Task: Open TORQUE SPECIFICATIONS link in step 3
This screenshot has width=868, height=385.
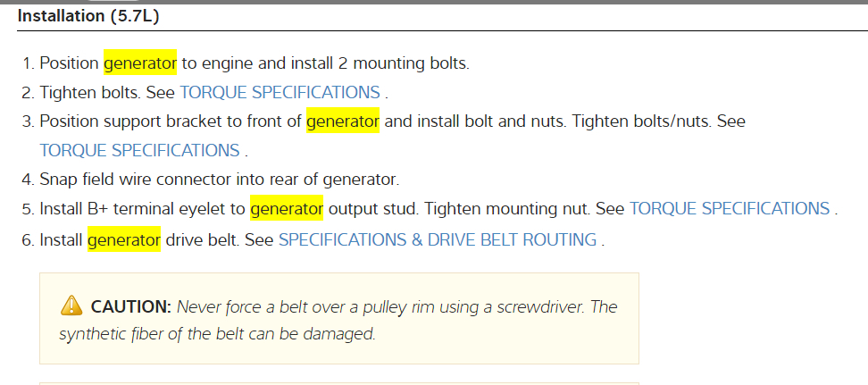Action: (x=139, y=150)
